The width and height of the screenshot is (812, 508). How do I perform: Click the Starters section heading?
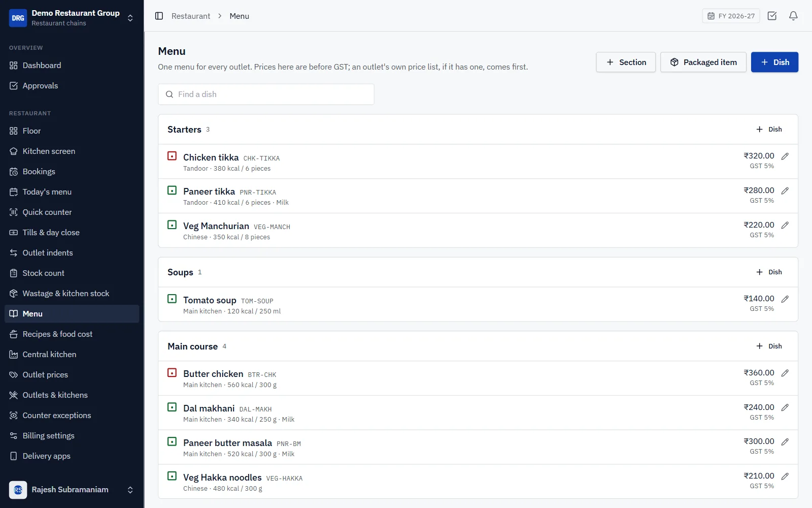(184, 130)
